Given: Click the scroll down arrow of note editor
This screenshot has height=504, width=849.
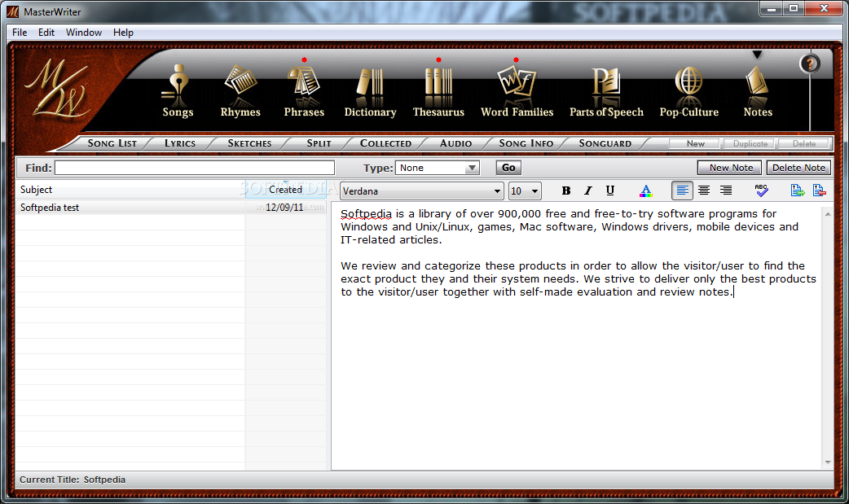Looking at the screenshot, I should (x=828, y=462).
